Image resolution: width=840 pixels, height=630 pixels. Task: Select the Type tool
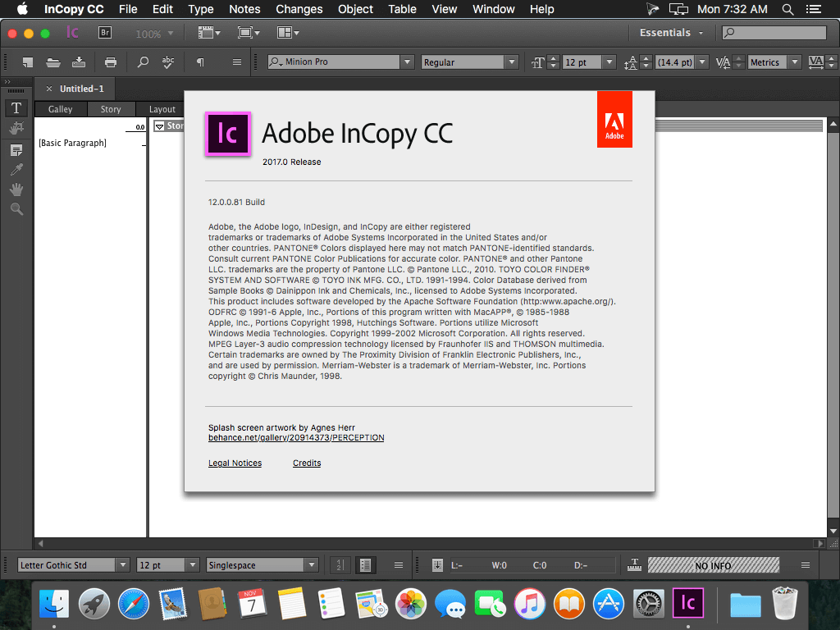pos(16,108)
